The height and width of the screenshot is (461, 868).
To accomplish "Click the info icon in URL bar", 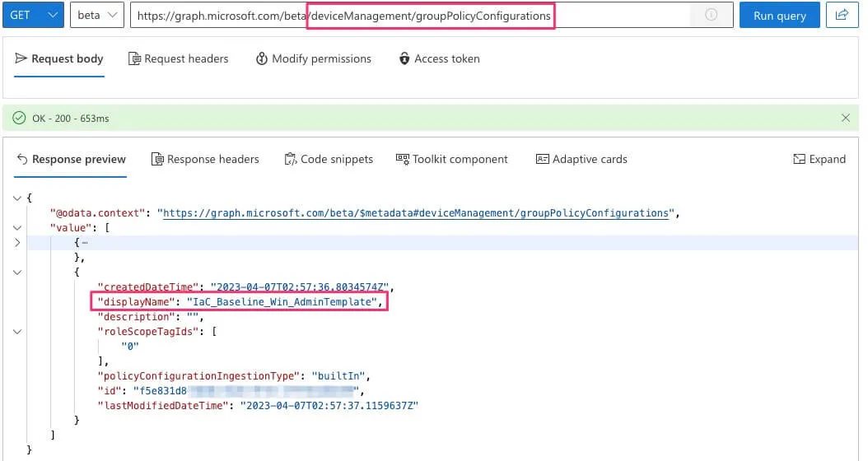I will tap(711, 16).
